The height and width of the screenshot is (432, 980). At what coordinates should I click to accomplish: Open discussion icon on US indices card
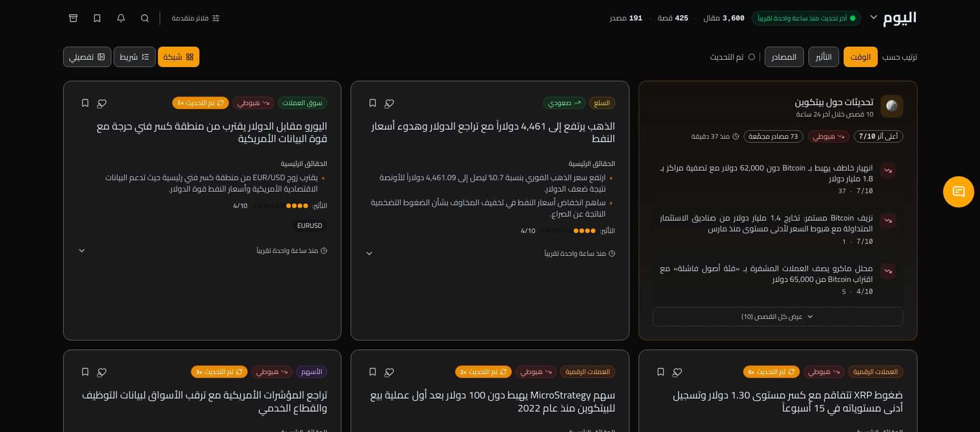[102, 372]
